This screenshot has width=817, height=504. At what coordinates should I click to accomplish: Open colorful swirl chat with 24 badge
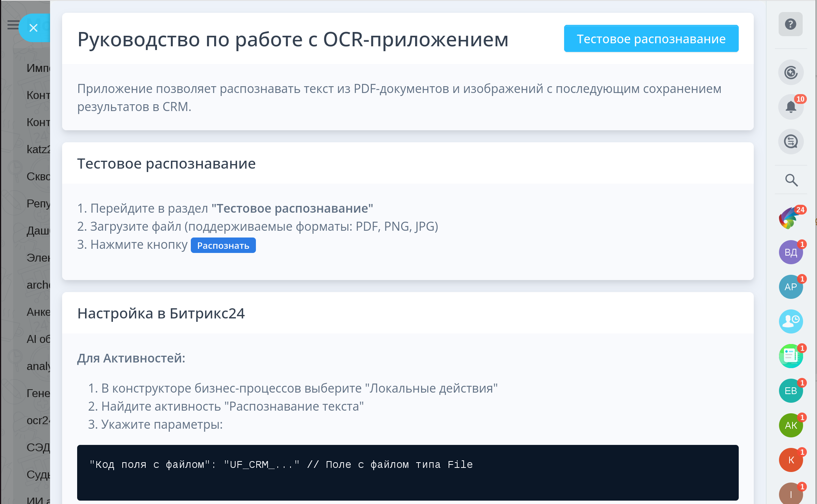pyautogui.click(x=790, y=218)
